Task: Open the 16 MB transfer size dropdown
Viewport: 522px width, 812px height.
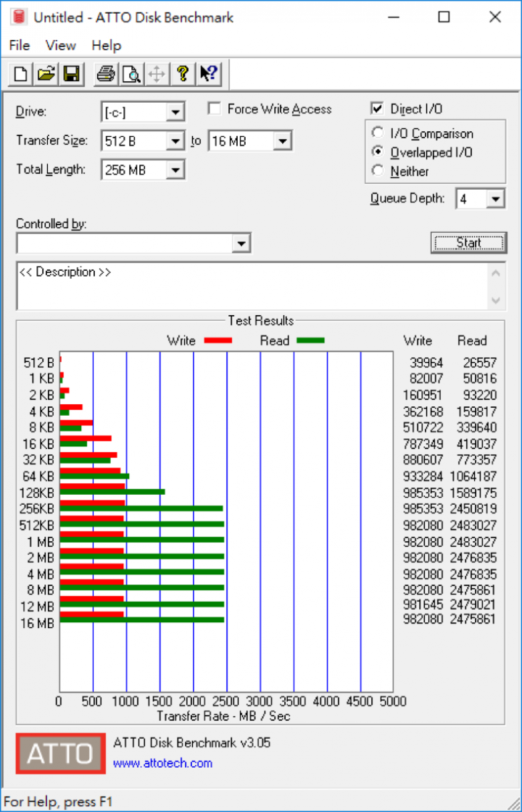Action: [x=283, y=141]
